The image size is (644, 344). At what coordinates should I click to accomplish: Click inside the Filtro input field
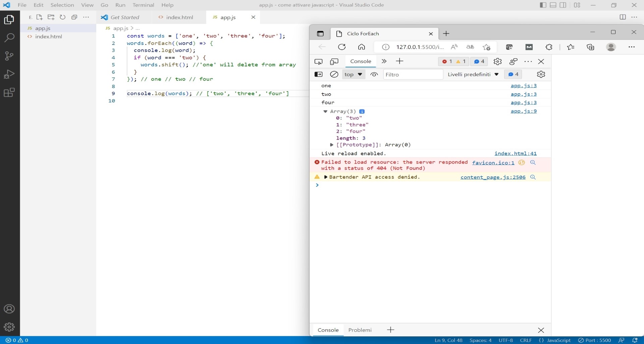point(413,74)
